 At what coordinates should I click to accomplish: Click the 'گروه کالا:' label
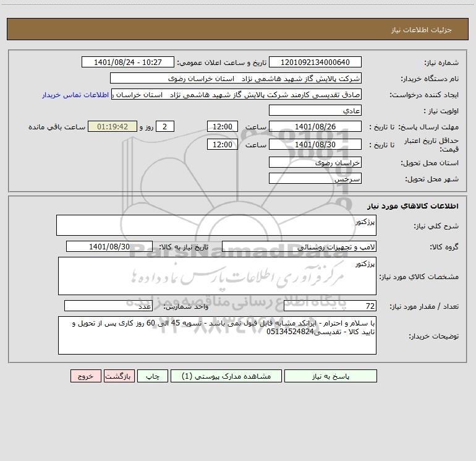444,248
